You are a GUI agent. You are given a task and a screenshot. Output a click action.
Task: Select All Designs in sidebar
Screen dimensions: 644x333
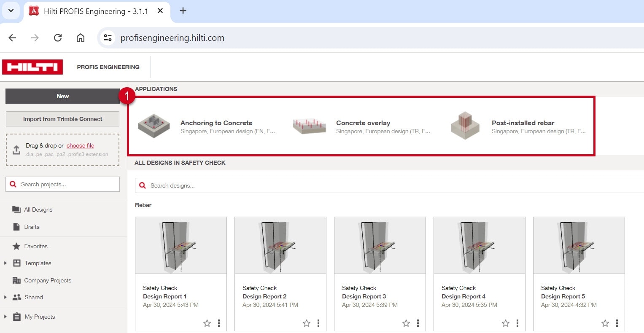click(38, 209)
